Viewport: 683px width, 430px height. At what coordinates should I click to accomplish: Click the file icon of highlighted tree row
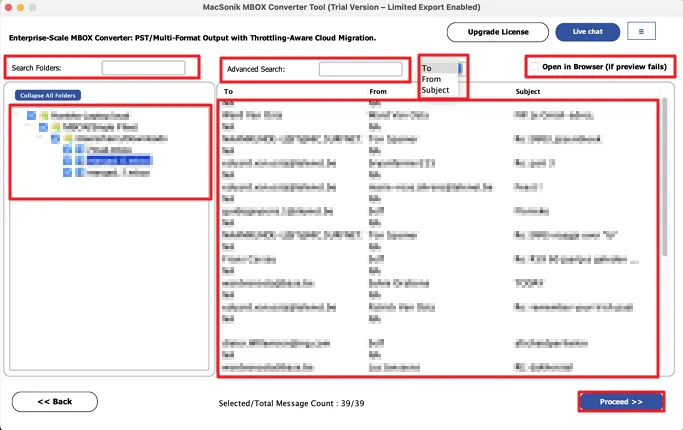point(80,161)
